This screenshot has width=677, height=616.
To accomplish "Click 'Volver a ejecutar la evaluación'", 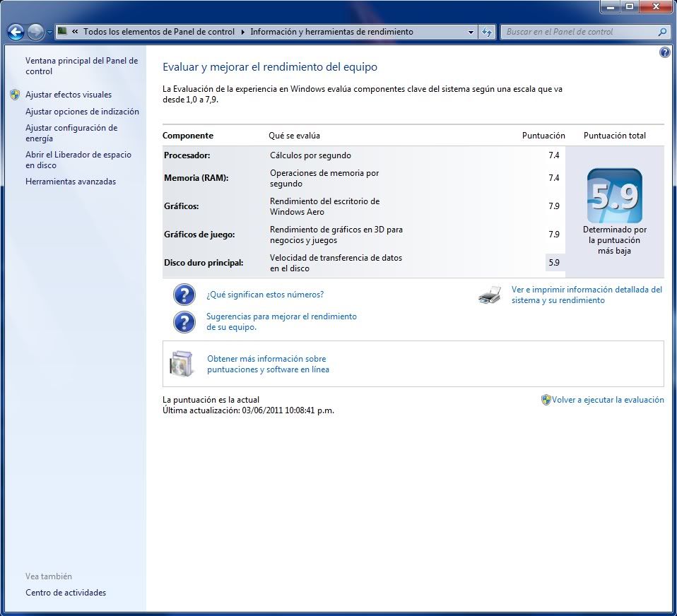I will coord(608,400).
